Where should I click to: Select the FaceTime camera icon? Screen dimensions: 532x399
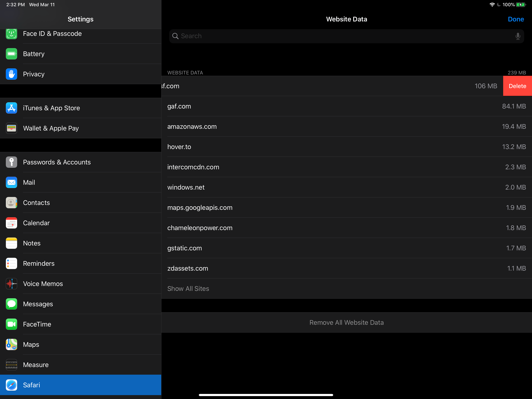click(x=11, y=324)
